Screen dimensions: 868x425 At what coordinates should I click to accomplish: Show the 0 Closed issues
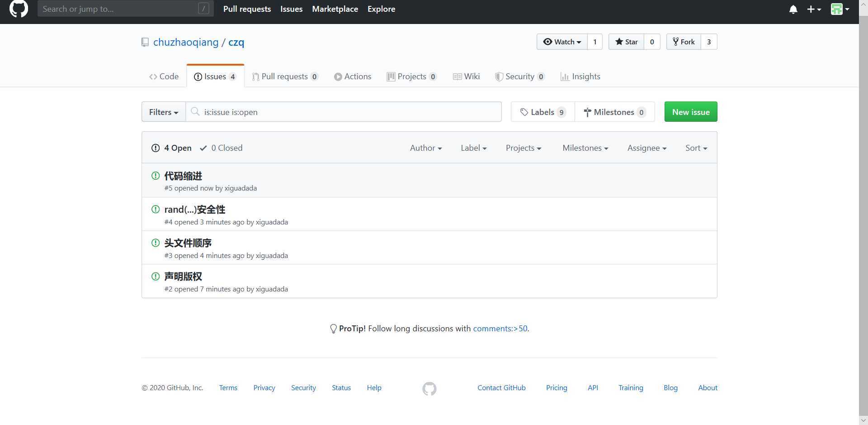click(221, 148)
